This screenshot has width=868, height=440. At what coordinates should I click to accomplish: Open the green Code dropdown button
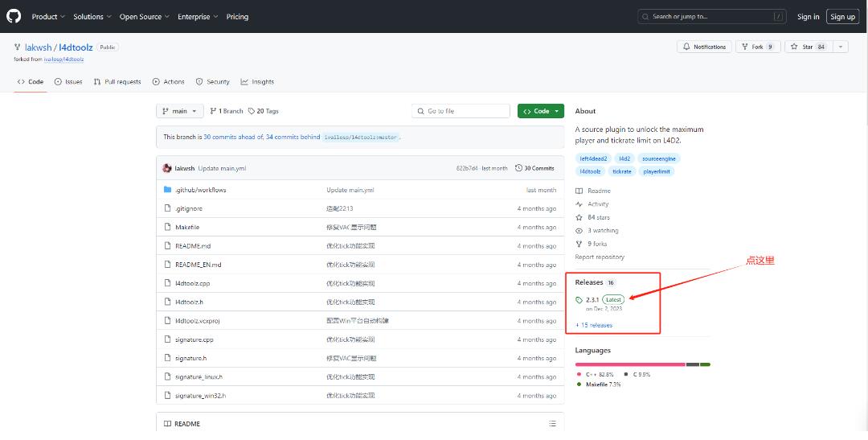pyautogui.click(x=541, y=111)
